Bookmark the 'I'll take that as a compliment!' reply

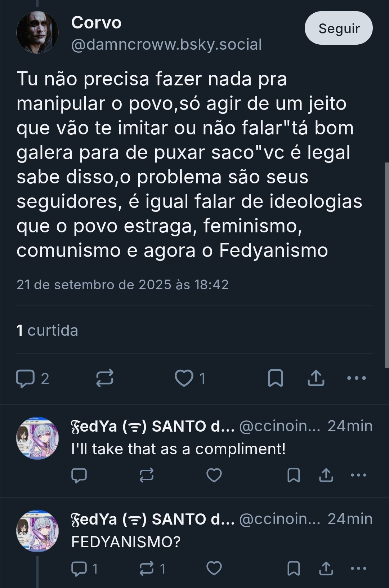tap(294, 475)
